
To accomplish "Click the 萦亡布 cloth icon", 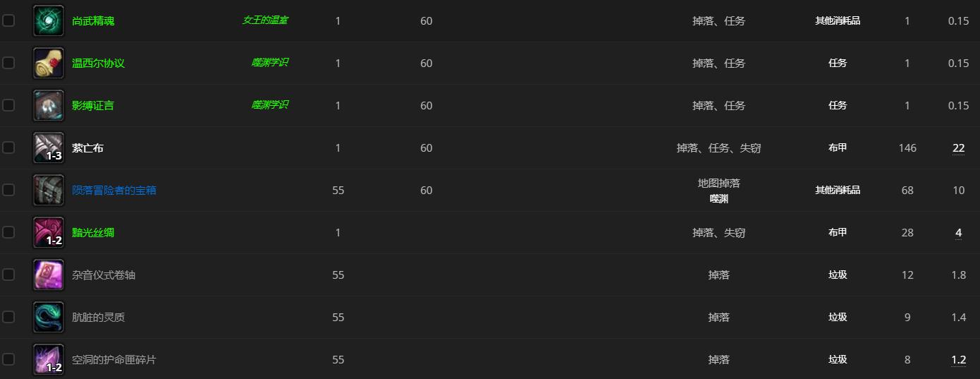I will pyautogui.click(x=49, y=148).
